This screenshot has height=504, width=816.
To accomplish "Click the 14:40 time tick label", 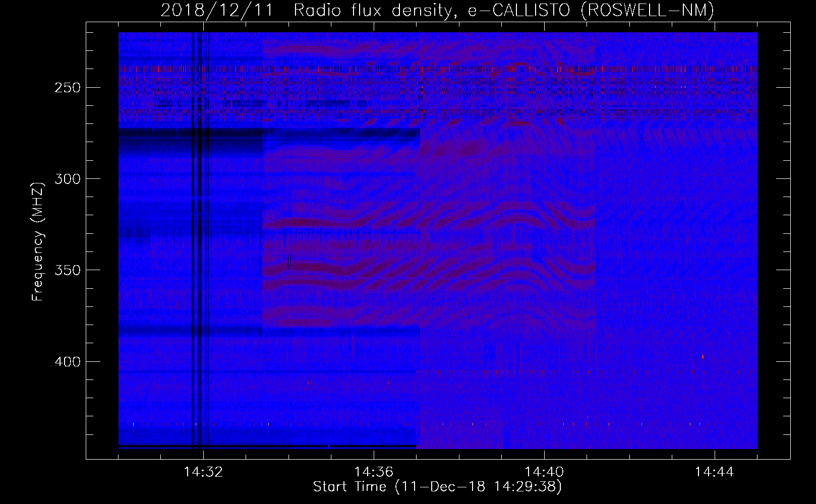I will pos(544,472).
